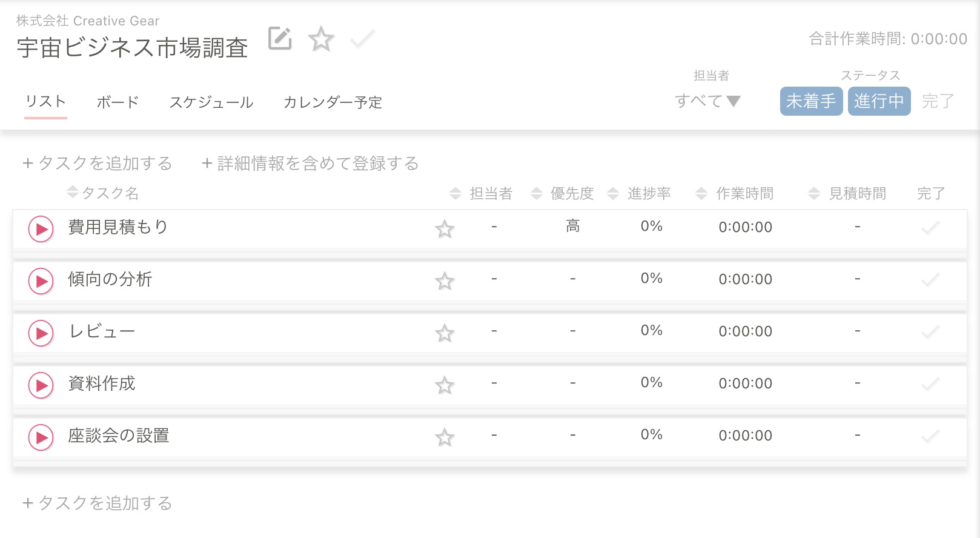Viewport: 980px width, 538px height.
Task: Add a new task via タスクを追加する
Action: click(x=98, y=163)
